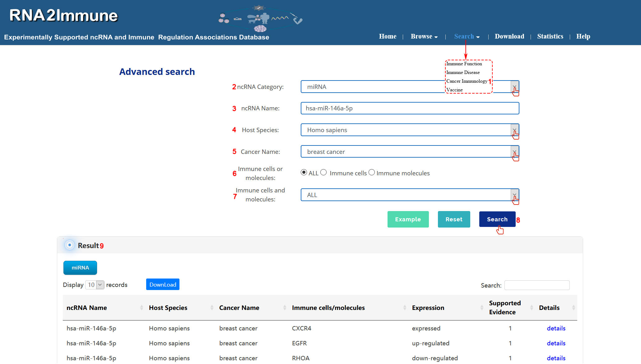Sort by ncRNA Name column arrows

click(142, 308)
